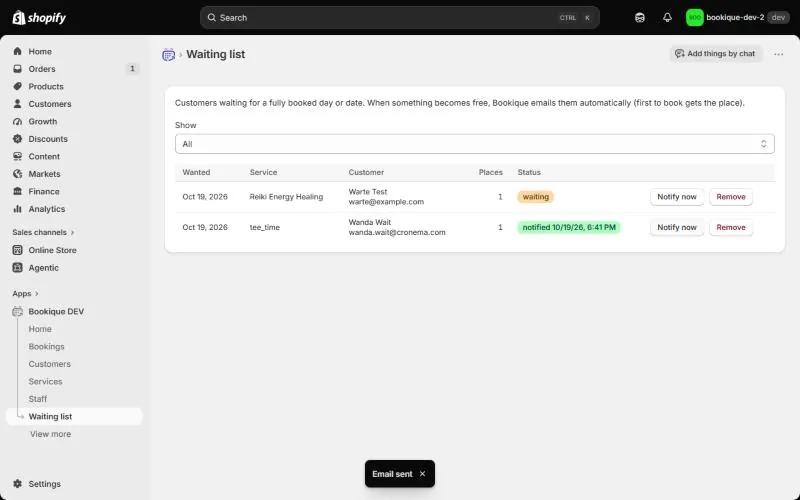Click the Discounts badge icon
This screenshot has height=500, width=800.
[17, 139]
